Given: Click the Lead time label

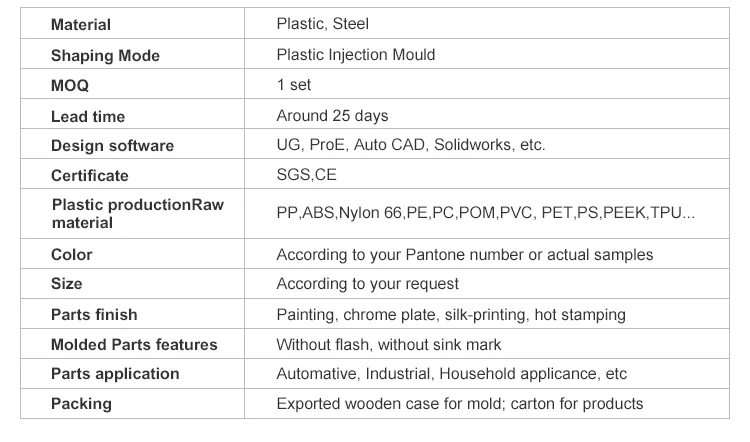Looking at the screenshot, I should coord(88,117).
